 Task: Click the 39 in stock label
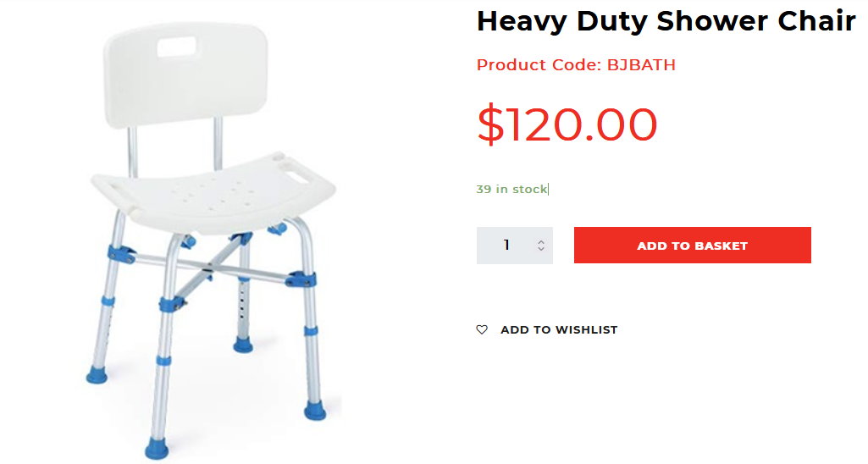(x=511, y=190)
